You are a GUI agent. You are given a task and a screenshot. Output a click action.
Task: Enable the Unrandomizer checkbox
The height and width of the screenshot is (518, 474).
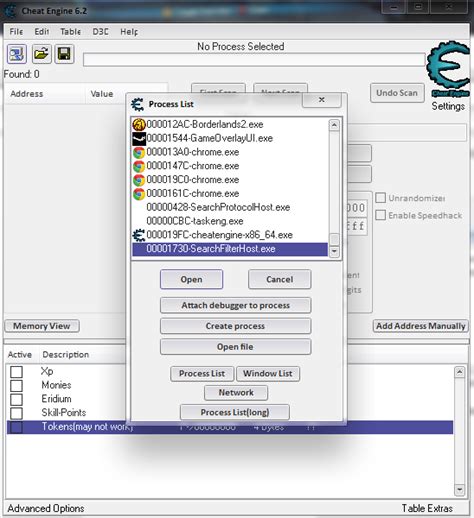point(380,198)
